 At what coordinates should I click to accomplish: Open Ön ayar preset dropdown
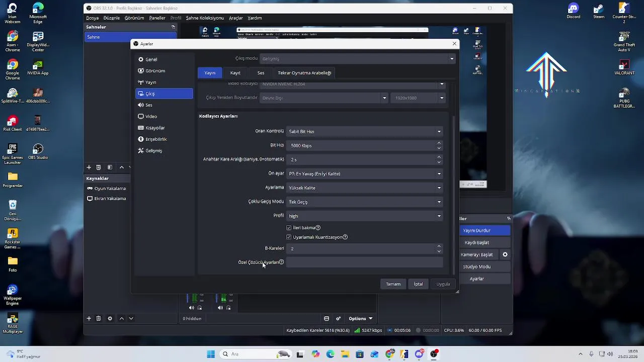point(364,174)
